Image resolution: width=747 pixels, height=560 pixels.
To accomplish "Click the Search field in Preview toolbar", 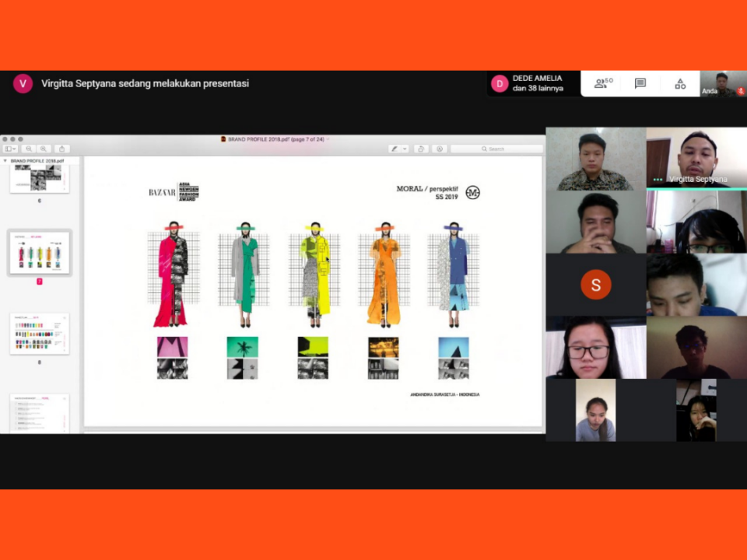I will [x=496, y=149].
